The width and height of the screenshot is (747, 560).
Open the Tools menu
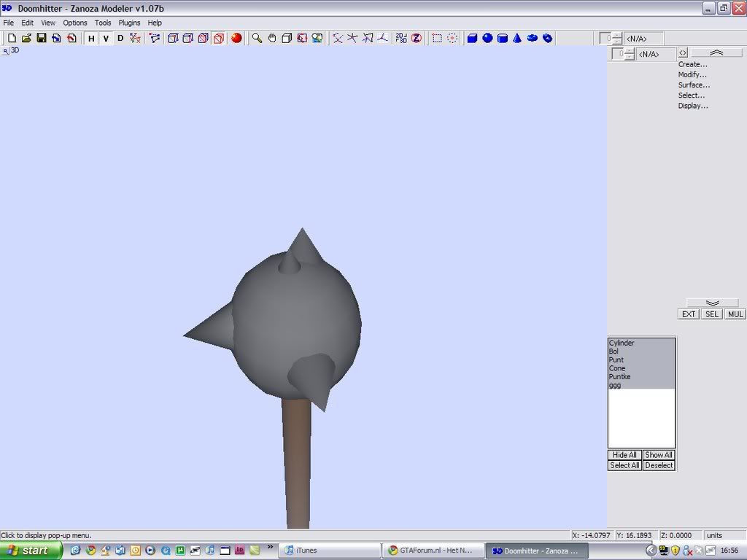point(103,23)
